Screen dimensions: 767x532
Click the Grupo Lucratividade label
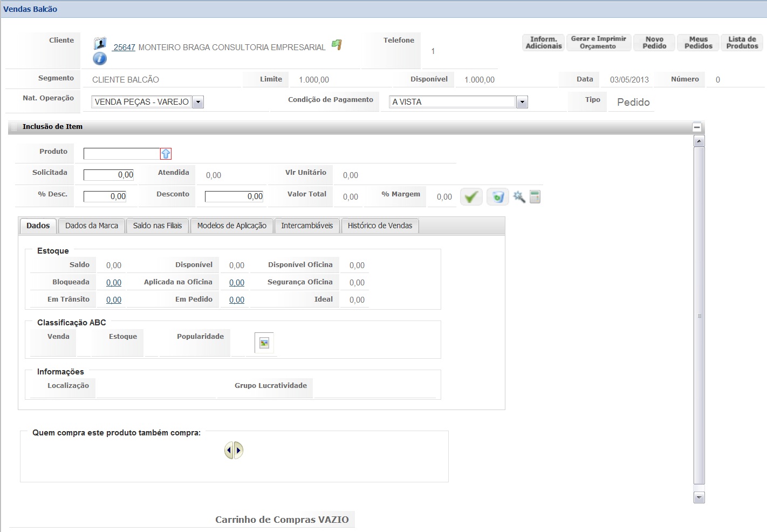271,386
